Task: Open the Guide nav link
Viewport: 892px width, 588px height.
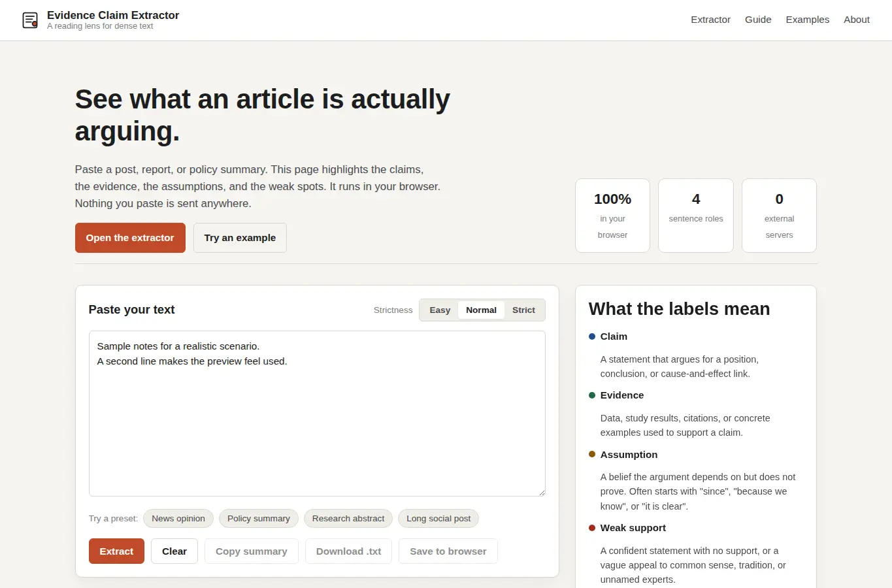Action: click(758, 20)
